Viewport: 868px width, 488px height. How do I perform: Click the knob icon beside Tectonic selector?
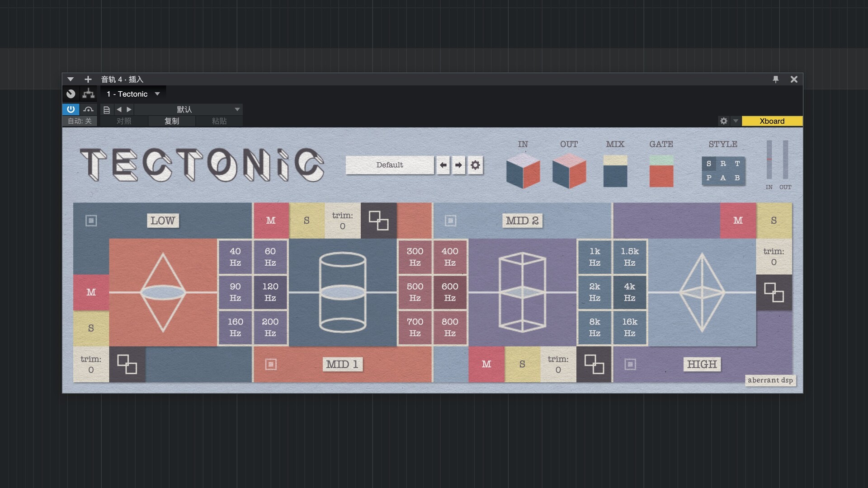[71, 94]
